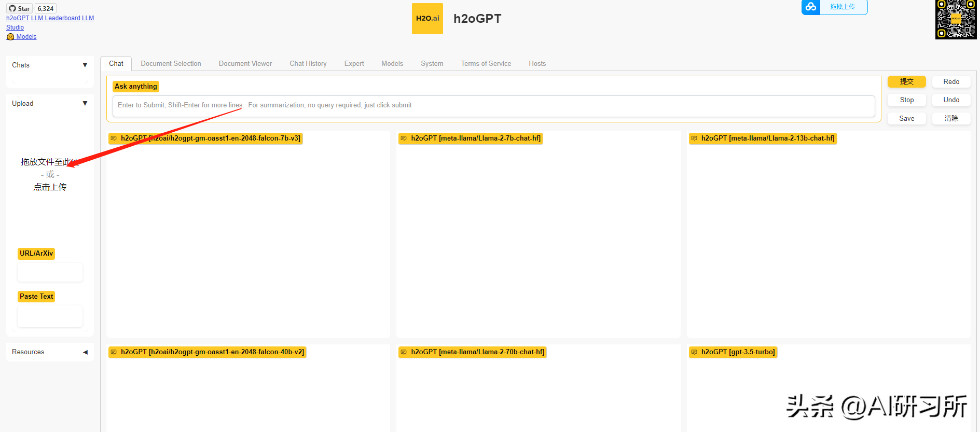Open the h2oGPT link in header
The height and width of the screenshot is (432, 980).
[18, 18]
